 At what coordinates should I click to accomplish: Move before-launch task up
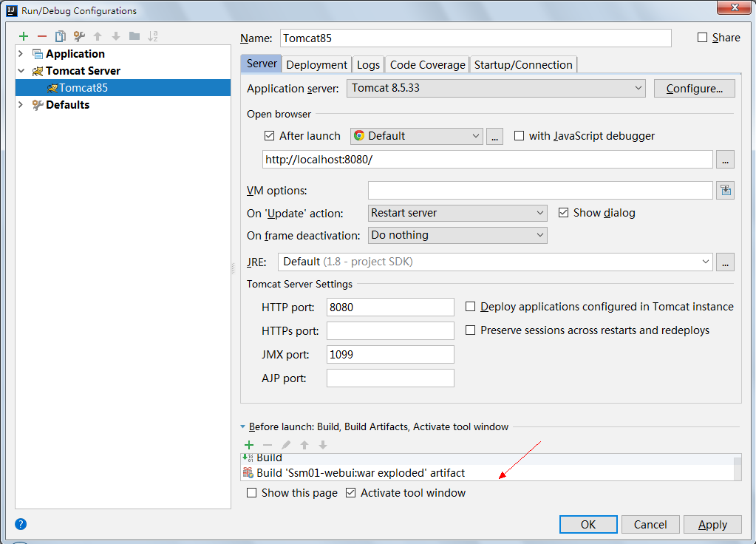tap(304, 445)
